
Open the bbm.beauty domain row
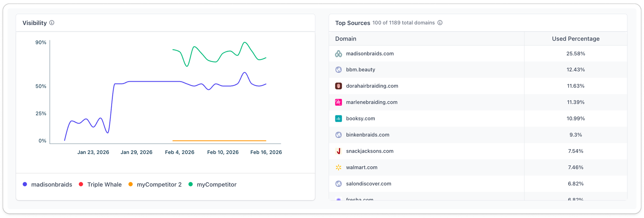[478, 70]
